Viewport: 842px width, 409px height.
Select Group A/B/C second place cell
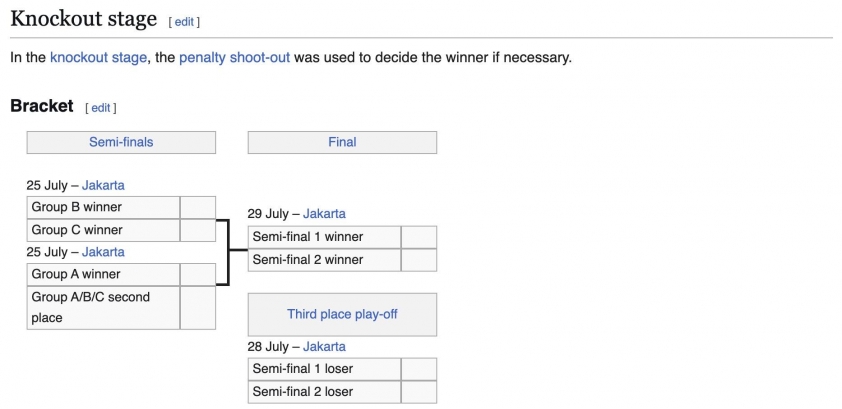click(103, 308)
